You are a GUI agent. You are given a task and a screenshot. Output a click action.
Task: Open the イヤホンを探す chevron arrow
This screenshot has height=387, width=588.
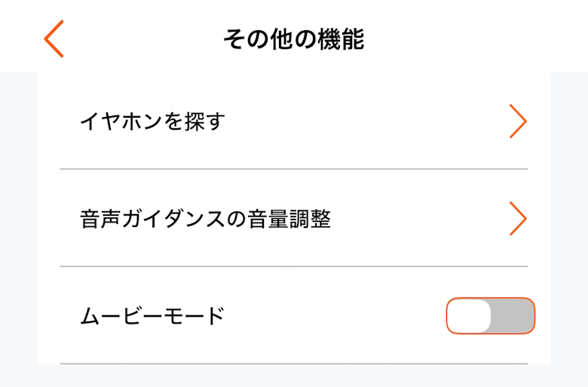(x=517, y=121)
